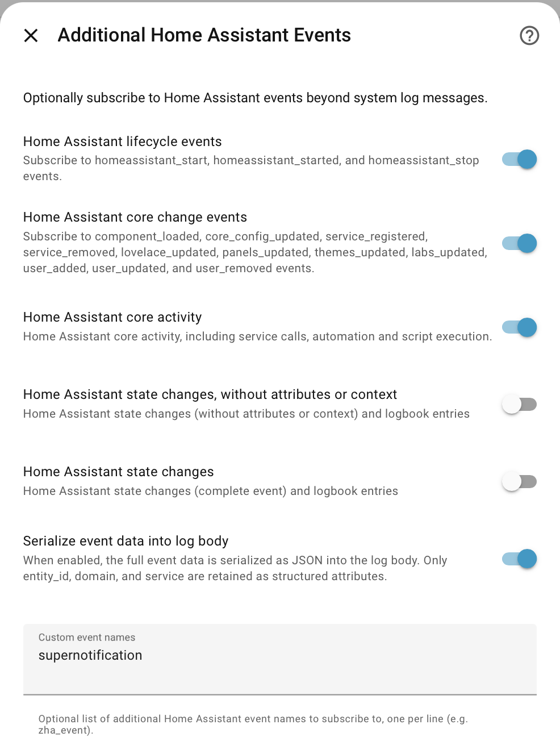This screenshot has height=741, width=560.
Task: Turn off Home Assistant core change events
Action: 519,243
